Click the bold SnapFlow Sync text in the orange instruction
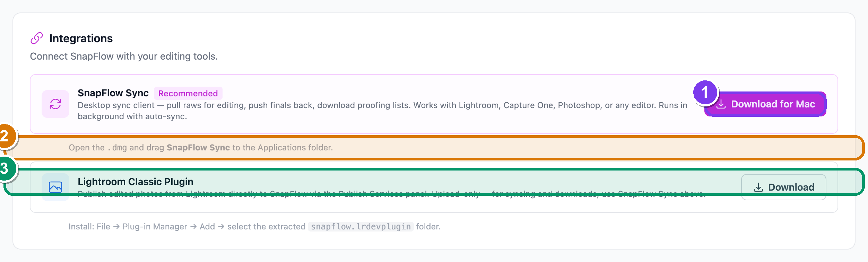The width and height of the screenshot is (868, 262). (198, 148)
